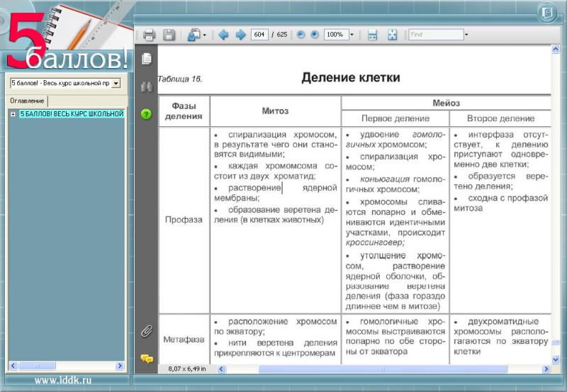Select the "Оглавление" tab
This screenshot has height=392, width=567.
(x=27, y=101)
